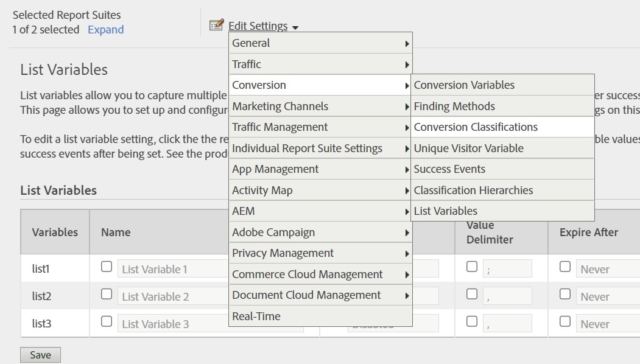The height and width of the screenshot is (364, 640).
Task: Tick the list3 Name checkbox
Action: coord(107,321)
